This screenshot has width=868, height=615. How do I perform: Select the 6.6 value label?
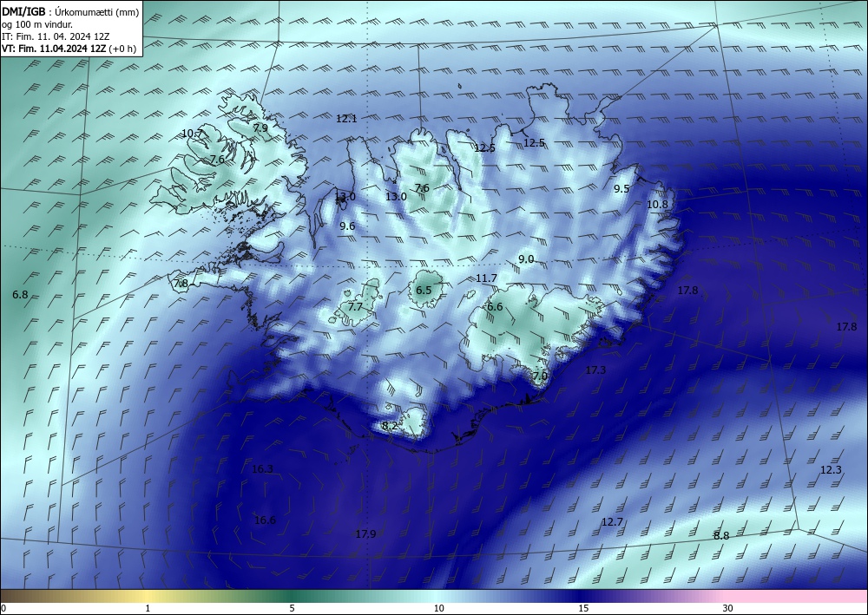click(495, 307)
